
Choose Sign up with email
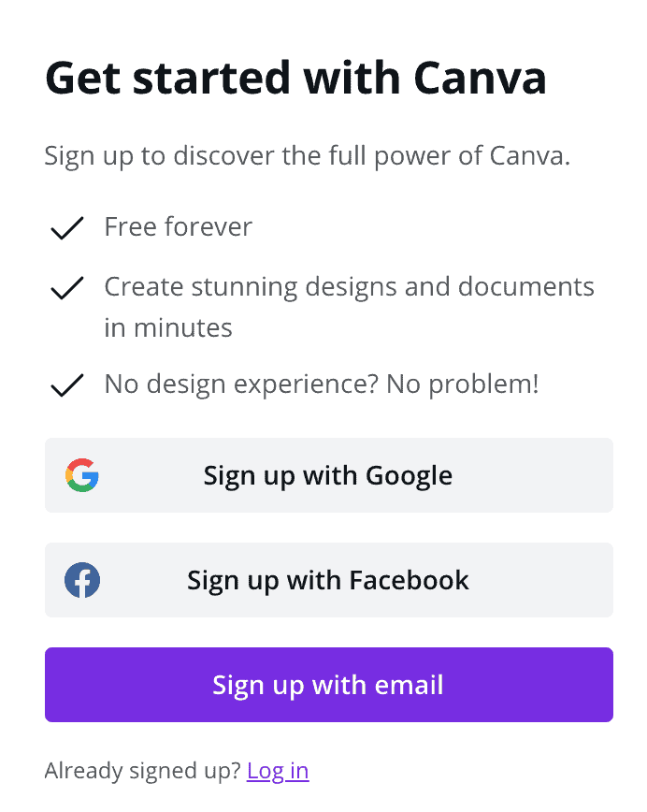328,685
